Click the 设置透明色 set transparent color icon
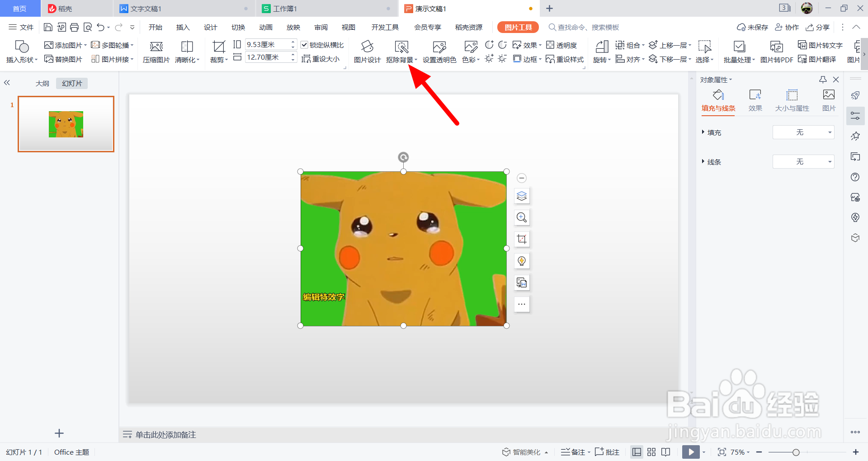 (439, 47)
